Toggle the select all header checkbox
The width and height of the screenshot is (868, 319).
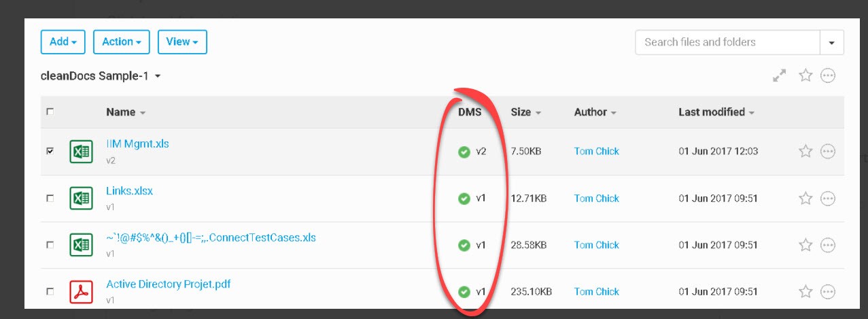pyautogui.click(x=50, y=112)
